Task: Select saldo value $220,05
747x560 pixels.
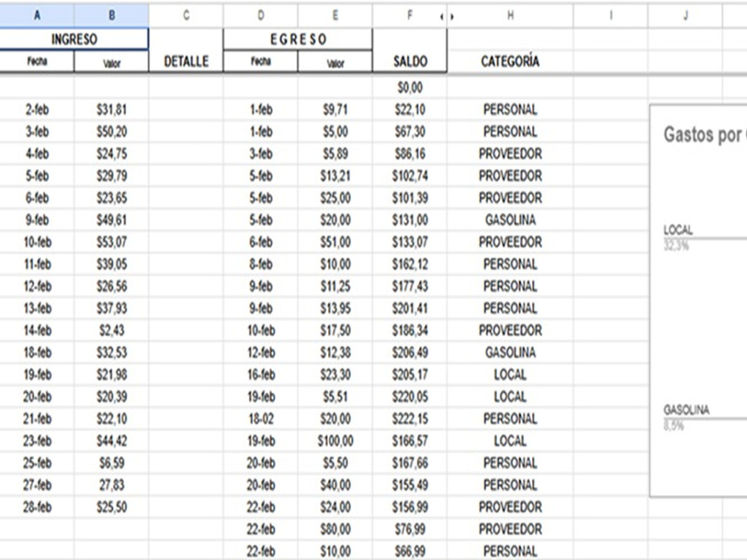Action: [x=409, y=396]
